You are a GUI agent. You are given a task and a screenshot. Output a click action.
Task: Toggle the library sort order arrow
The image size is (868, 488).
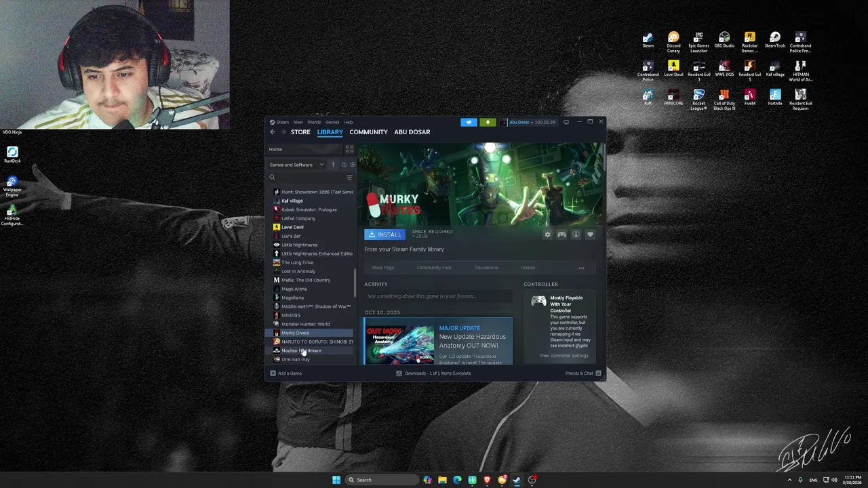[x=333, y=165]
